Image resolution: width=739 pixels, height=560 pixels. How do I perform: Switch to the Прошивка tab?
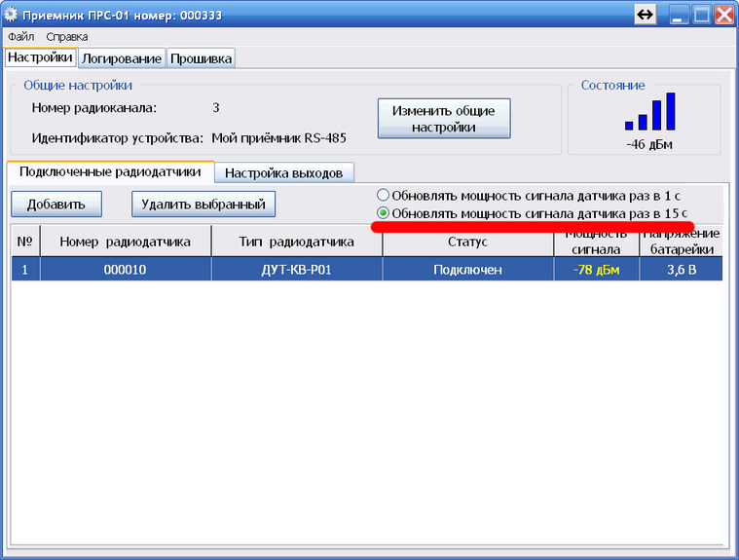[201, 58]
